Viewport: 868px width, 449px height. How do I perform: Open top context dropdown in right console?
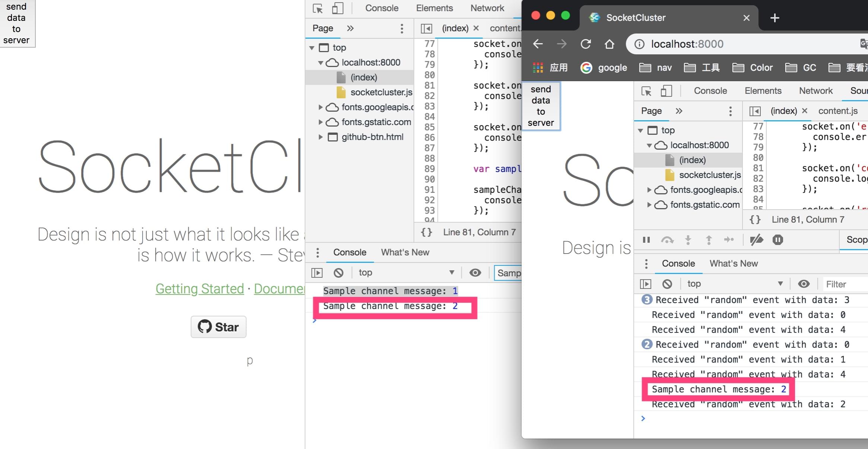point(735,284)
